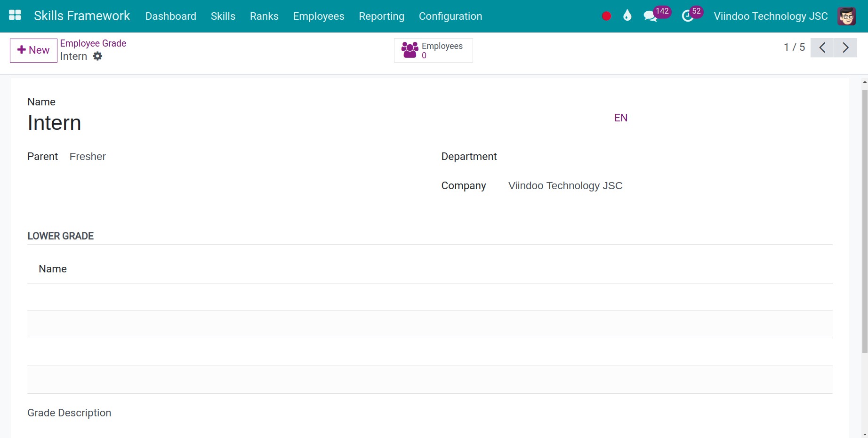Open conversations with 142 messages
868x438 pixels.
pyautogui.click(x=657, y=14)
